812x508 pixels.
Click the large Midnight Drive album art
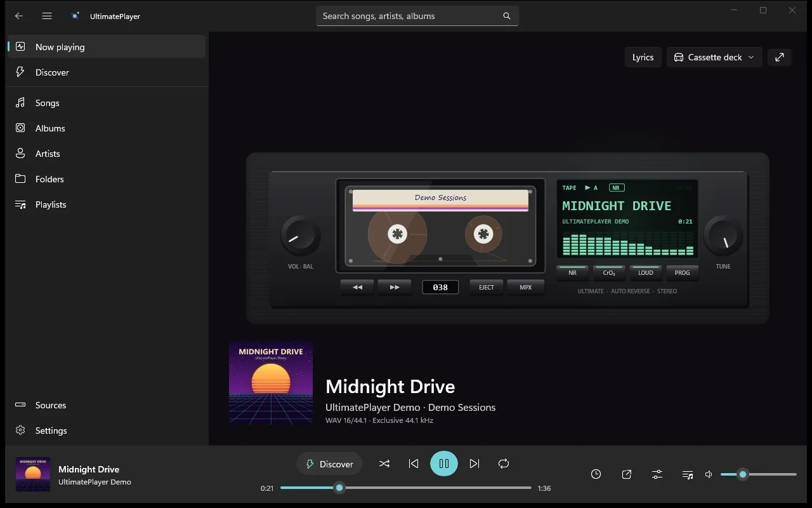coord(271,383)
